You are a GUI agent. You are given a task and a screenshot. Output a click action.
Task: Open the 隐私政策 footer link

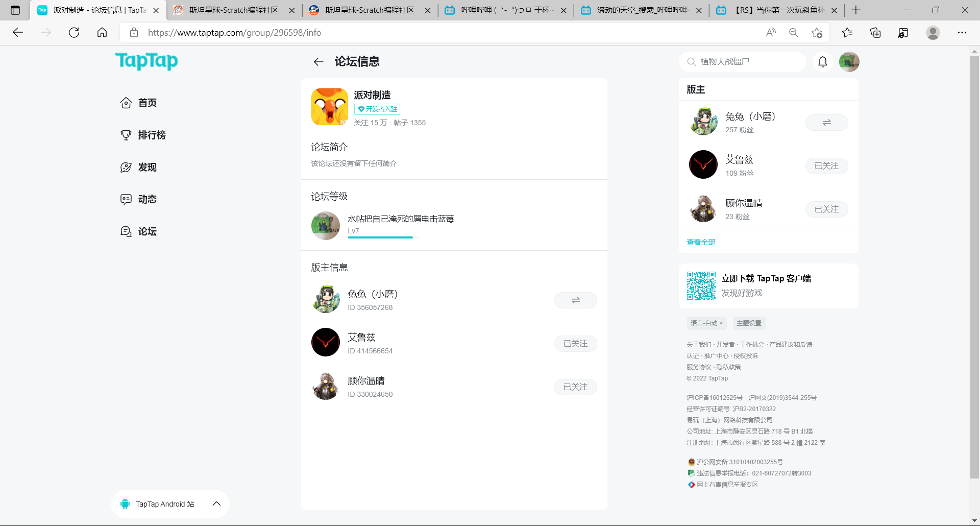[x=728, y=367]
